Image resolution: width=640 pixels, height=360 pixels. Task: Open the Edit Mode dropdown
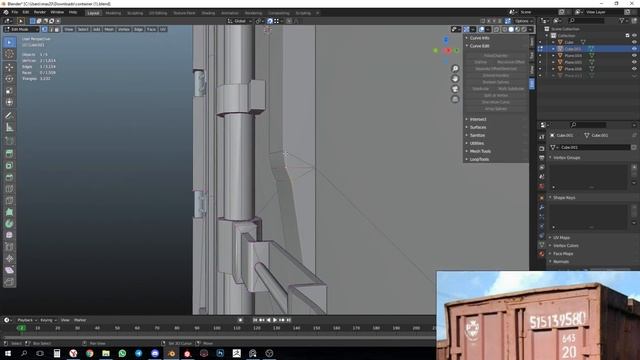point(21,29)
